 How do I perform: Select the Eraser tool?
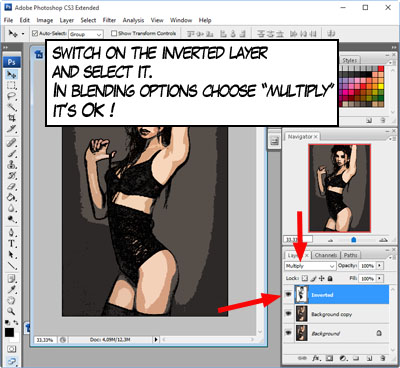[x=12, y=186]
